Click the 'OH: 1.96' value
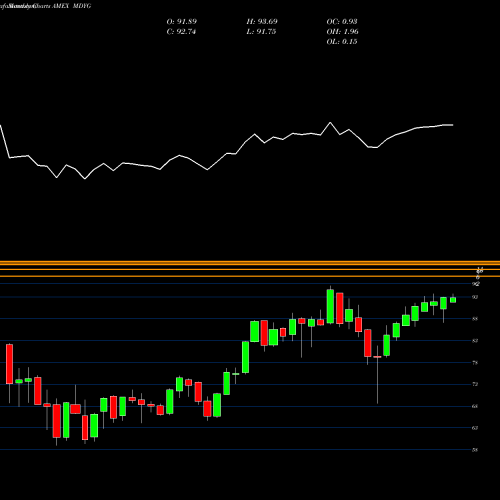 click(x=343, y=32)
